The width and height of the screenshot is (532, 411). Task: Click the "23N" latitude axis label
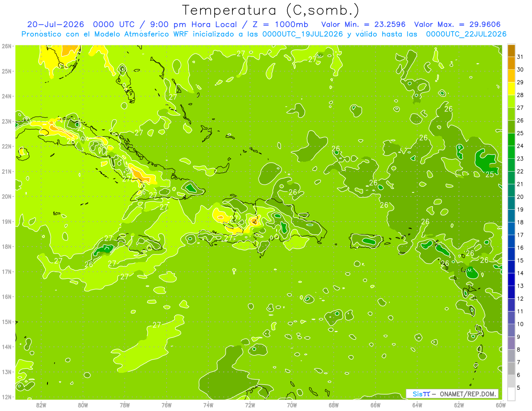pos(6,121)
